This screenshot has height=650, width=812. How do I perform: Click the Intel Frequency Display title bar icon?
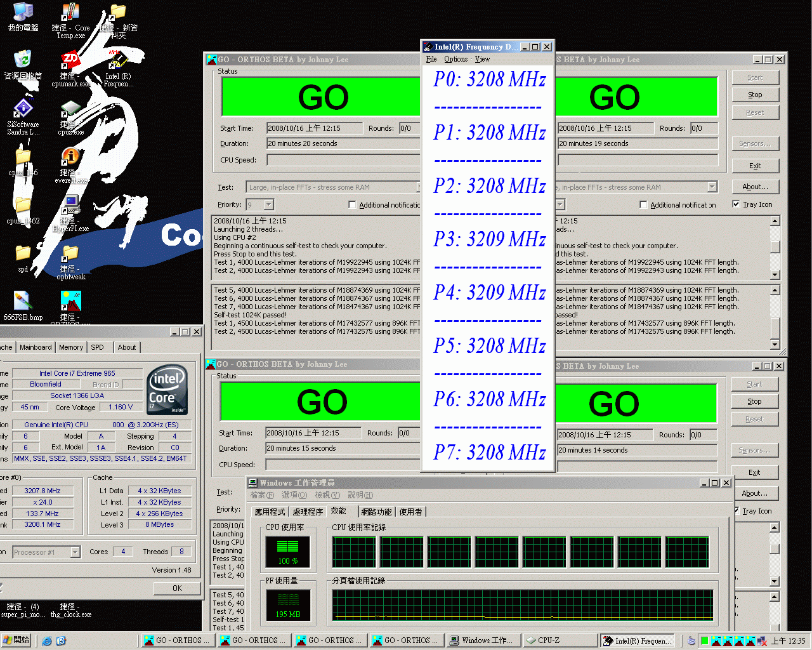428,46
